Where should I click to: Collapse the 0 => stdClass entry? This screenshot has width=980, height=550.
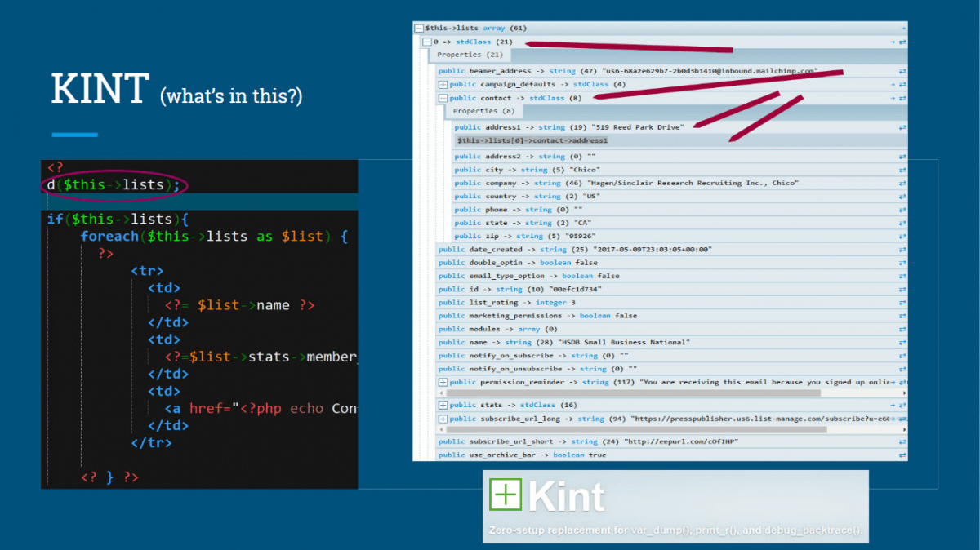tap(426, 41)
